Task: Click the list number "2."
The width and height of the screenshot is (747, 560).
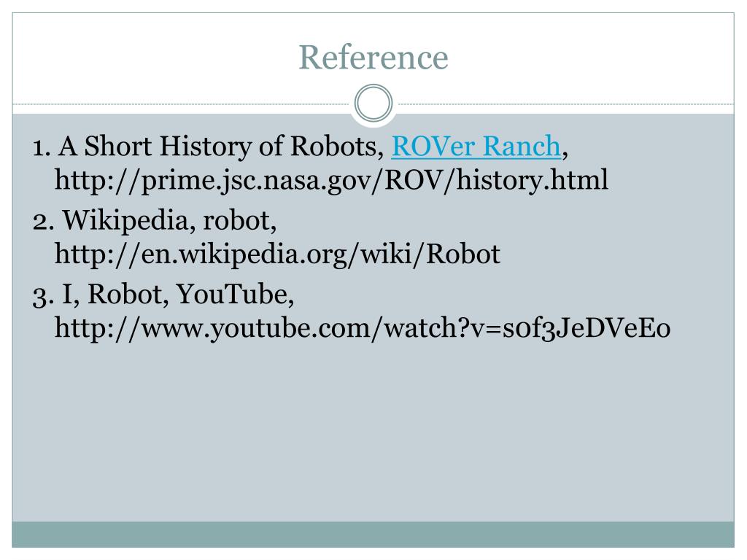Action: pyautogui.click(x=43, y=222)
